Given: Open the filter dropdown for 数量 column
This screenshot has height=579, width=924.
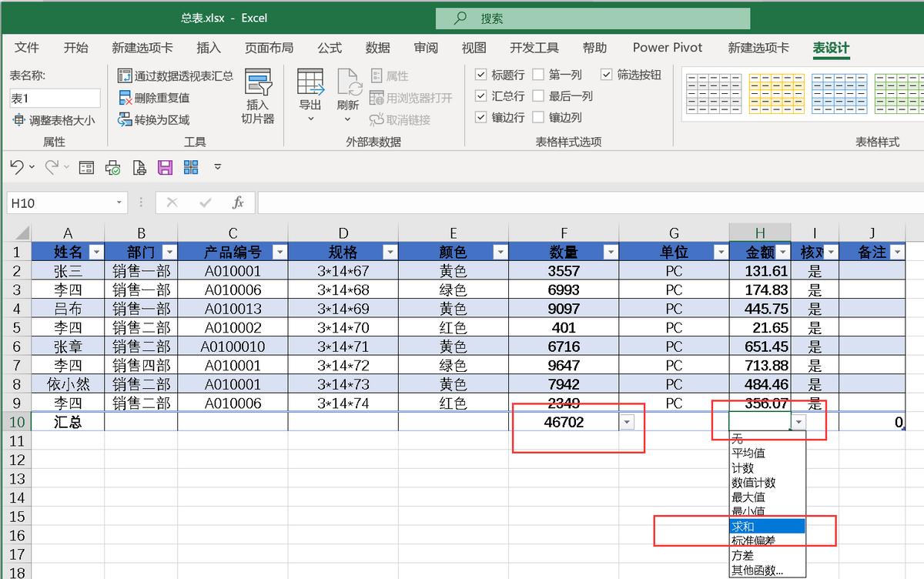Looking at the screenshot, I should 611,252.
